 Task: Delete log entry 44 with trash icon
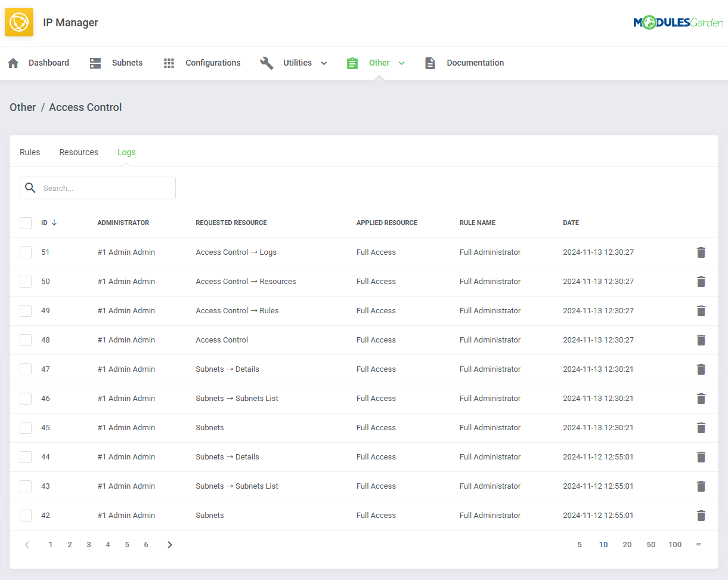(x=701, y=457)
